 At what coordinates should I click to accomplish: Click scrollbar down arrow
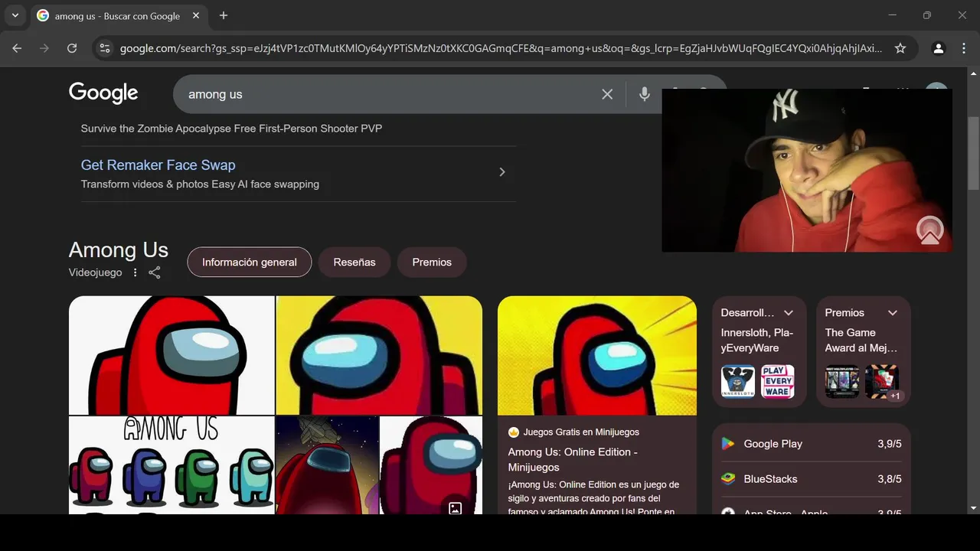(973, 508)
